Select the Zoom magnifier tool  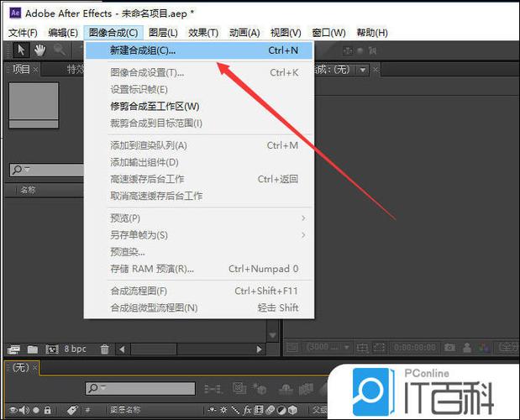coord(60,50)
